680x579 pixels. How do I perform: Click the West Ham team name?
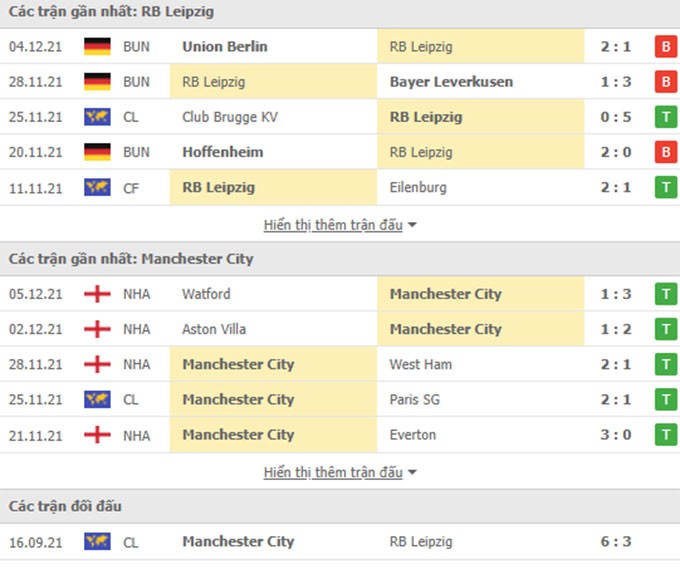point(421,364)
